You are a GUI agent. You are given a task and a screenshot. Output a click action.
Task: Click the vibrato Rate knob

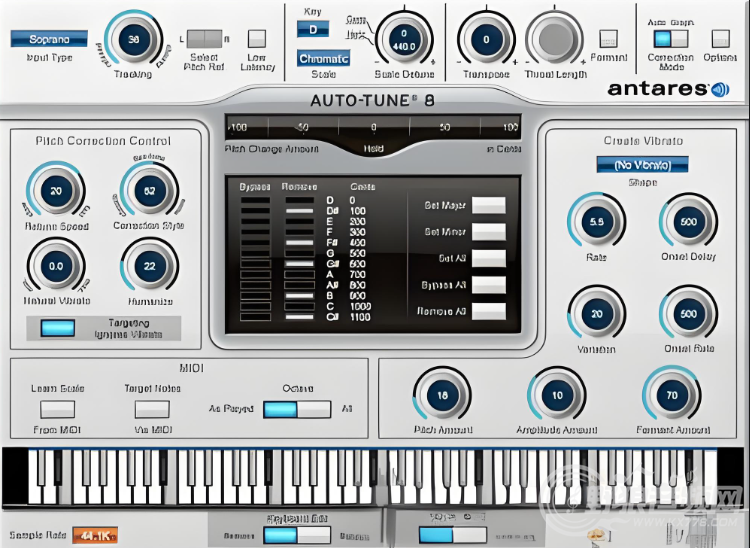(596, 222)
